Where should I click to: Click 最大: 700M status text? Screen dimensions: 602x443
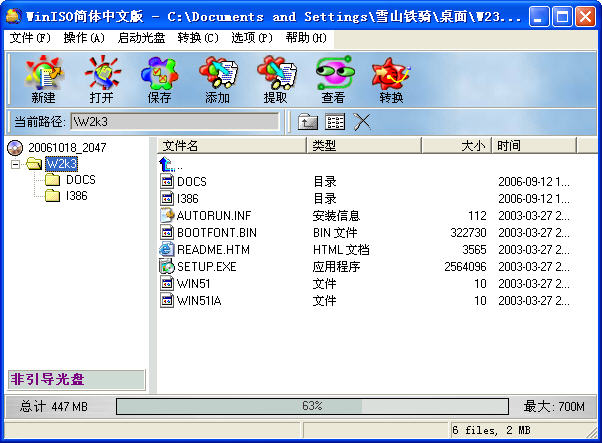pos(554,406)
